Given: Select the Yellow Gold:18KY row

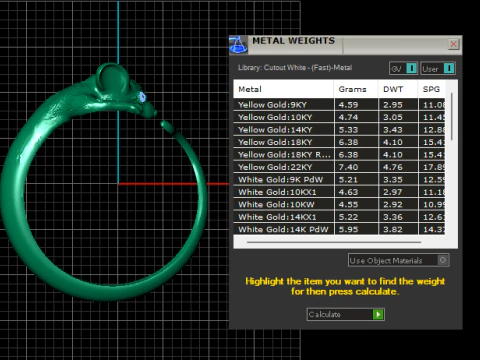Looking at the screenshot, I should click(x=339, y=142).
